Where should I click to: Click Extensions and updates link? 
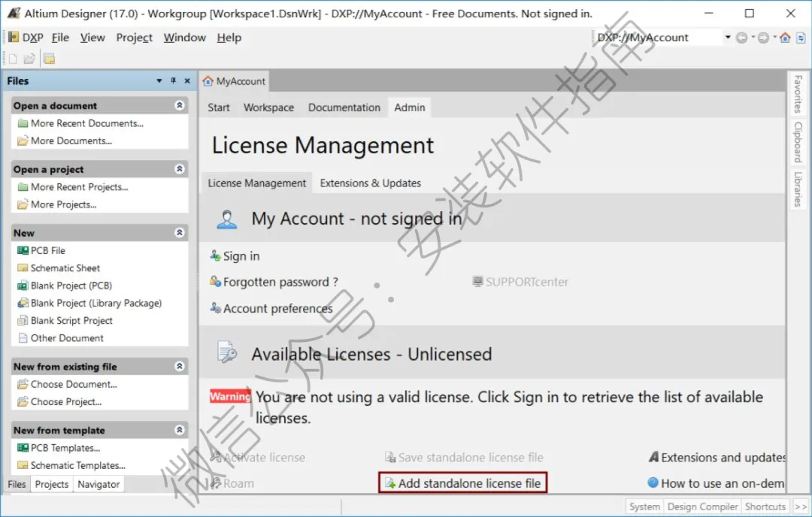click(x=718, y=458)
